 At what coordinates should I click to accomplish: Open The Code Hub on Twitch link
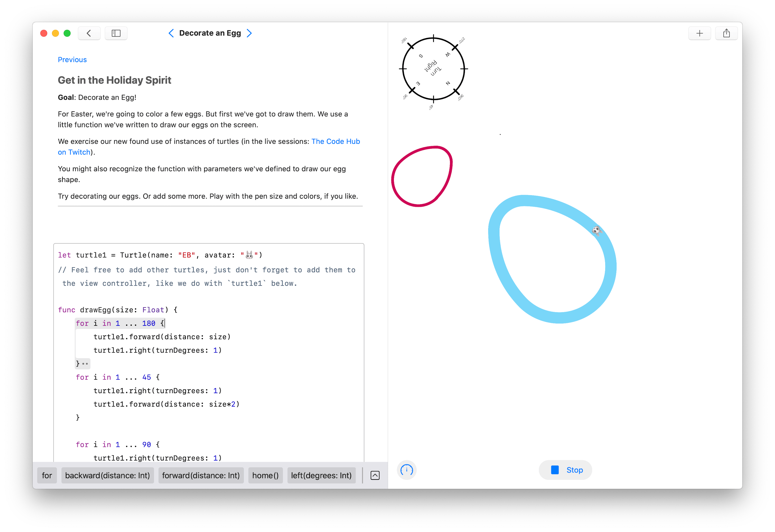tap(336, 141)
